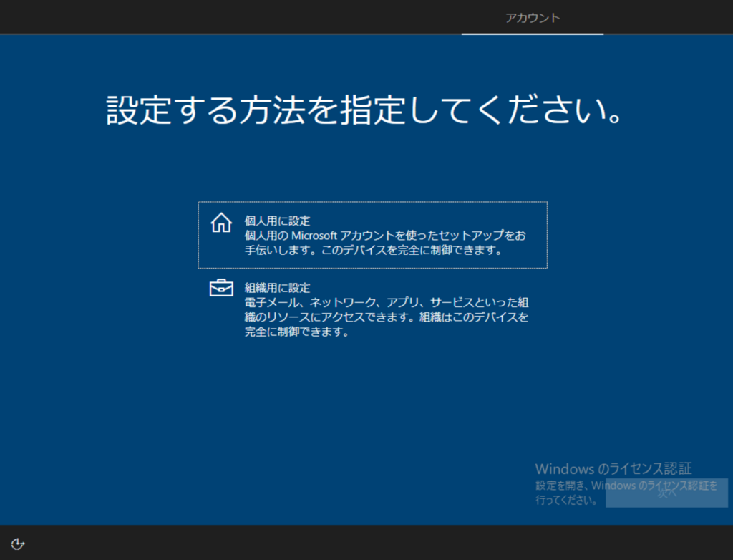
Task: Click the briefcase icon for organization setup
Action: coord(221,288)
